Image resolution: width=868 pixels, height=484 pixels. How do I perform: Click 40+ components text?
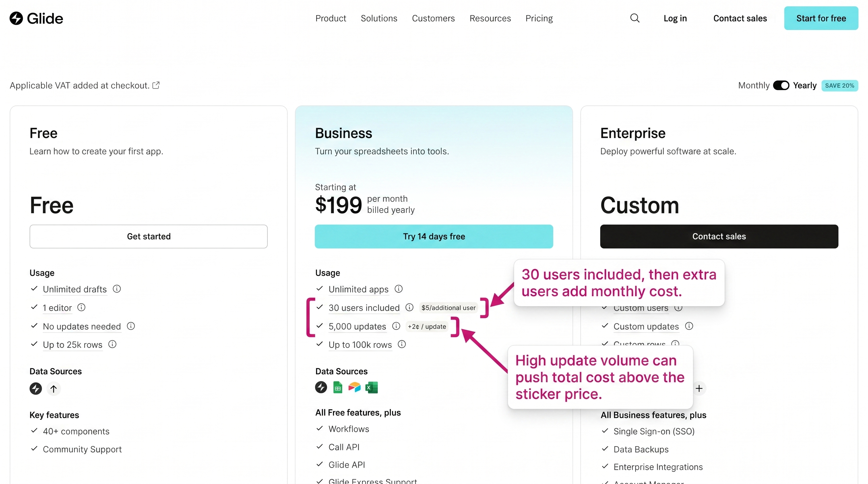76,431
